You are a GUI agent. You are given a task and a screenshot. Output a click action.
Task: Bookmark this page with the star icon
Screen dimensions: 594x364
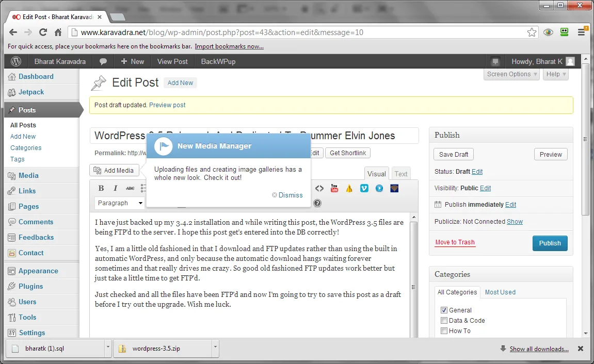tap(532, 32)
